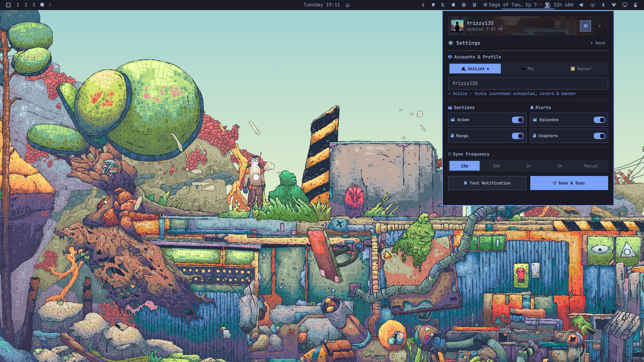644x362 pixels.
Task: Select 30m sync frequency
Action: (x=496, y=166)
